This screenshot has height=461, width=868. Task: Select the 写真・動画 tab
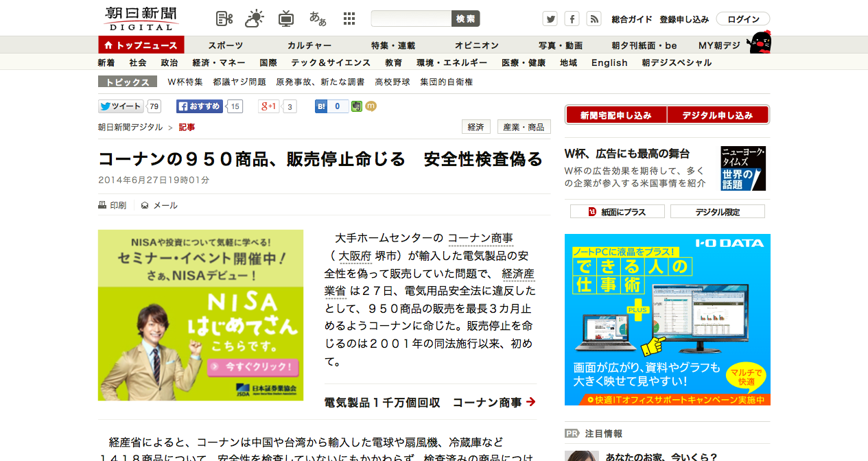[561, 45]
